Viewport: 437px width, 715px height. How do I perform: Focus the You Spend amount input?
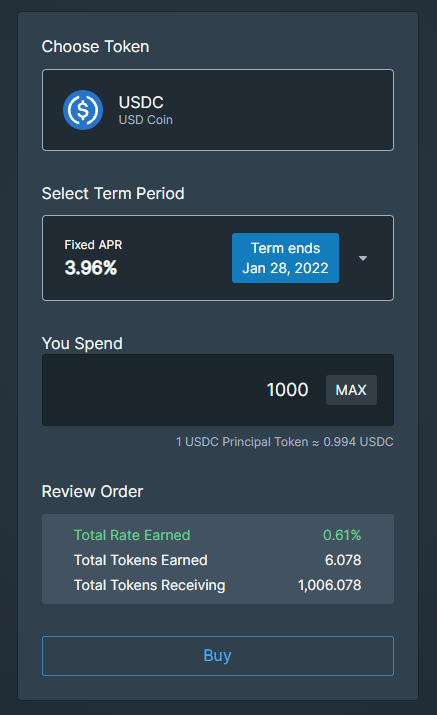point(218,390)
